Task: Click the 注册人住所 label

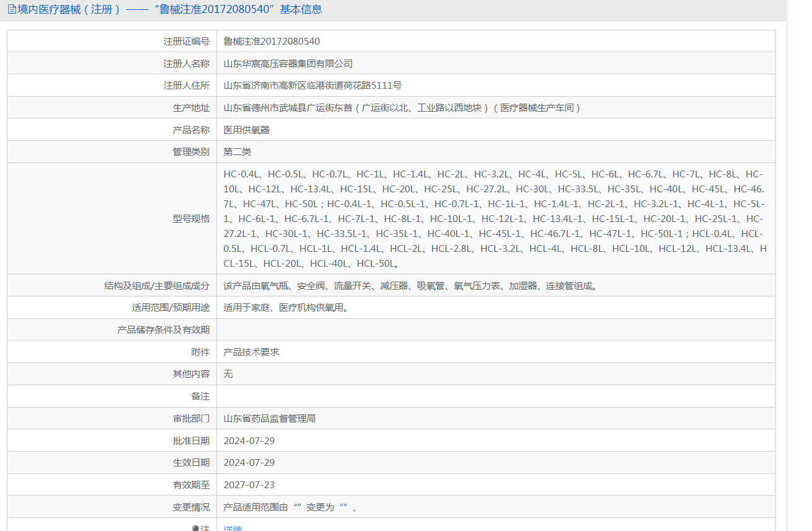Action: tap(187, 86)
